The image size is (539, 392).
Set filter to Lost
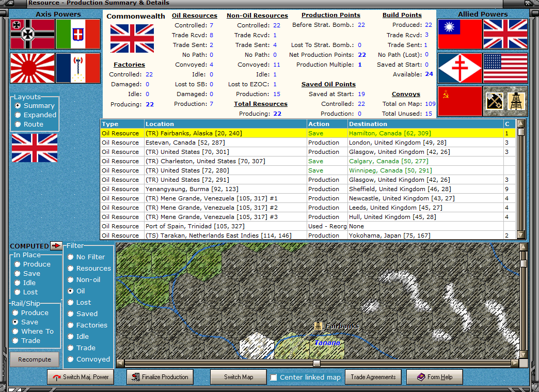point(79,302)
